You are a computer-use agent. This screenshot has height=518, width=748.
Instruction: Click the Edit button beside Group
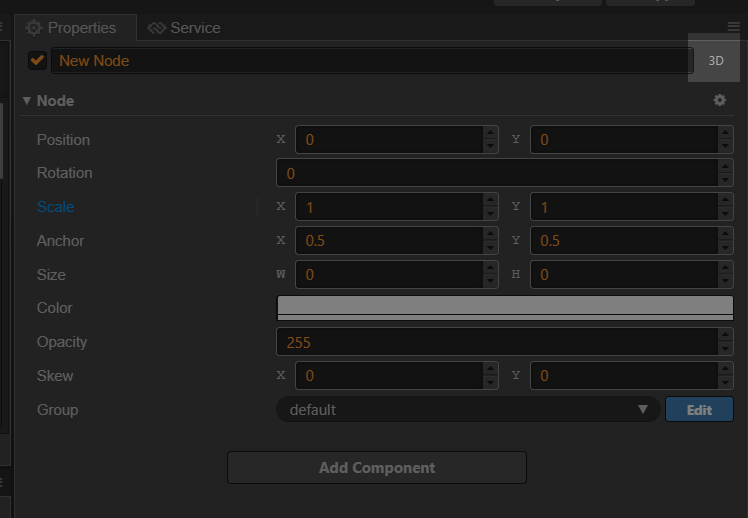pos(699,410)
